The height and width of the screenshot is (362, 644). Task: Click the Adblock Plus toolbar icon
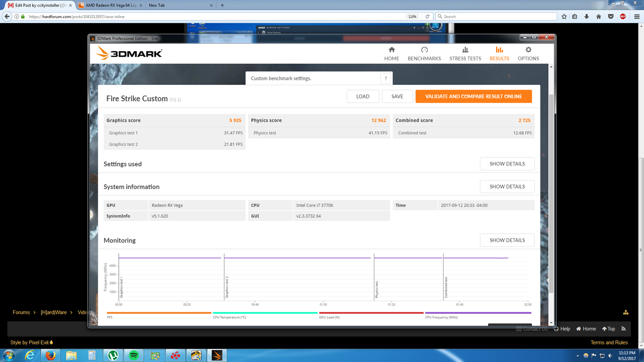pos(623,17)
